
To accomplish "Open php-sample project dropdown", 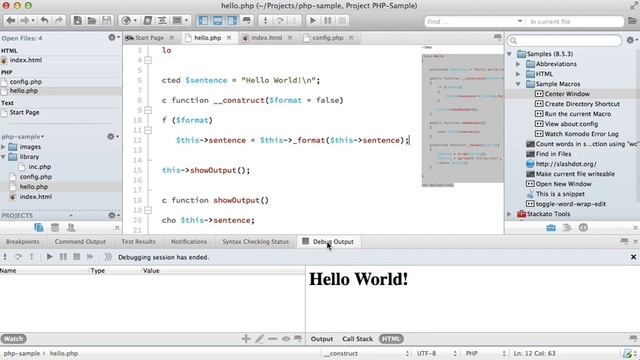I will tap(22, 137).
